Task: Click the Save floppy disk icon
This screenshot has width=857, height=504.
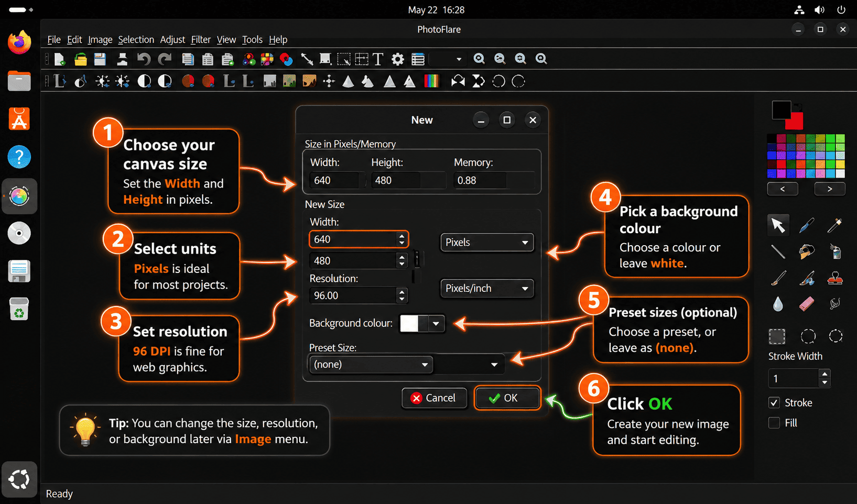Action: point(100,59)
